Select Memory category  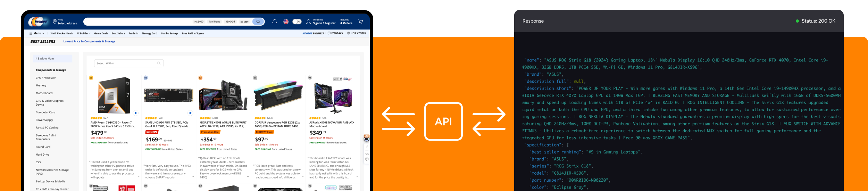[x=41, y=85]
